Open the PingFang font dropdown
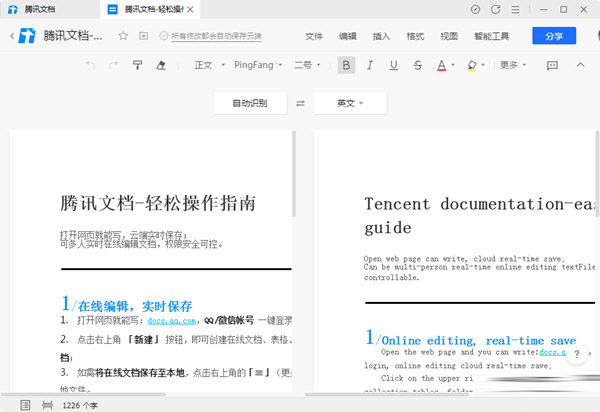Image resolution: width=600 pixels, height=412 pixels. coord(258,65)
